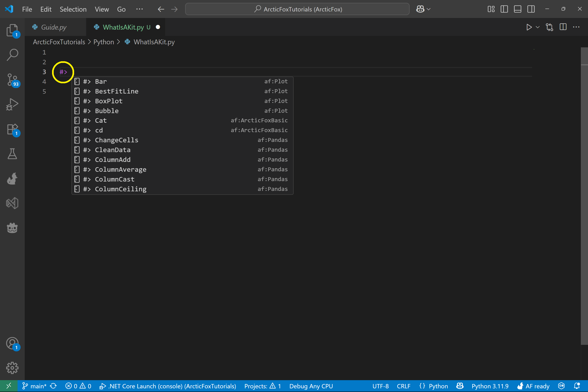The image size is (588, 392).
Task: Open the View menu
Action: tap(102, 9)
